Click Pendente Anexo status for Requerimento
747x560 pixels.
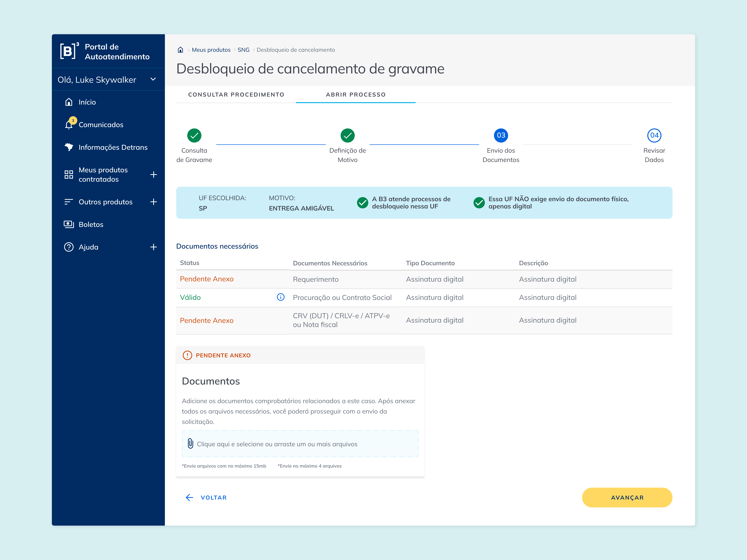[207, 279]
